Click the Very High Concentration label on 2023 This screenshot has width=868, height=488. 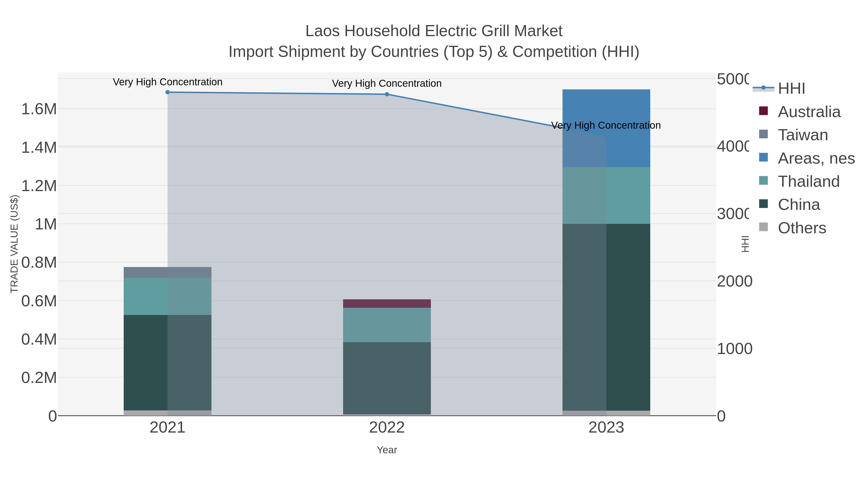606,125
